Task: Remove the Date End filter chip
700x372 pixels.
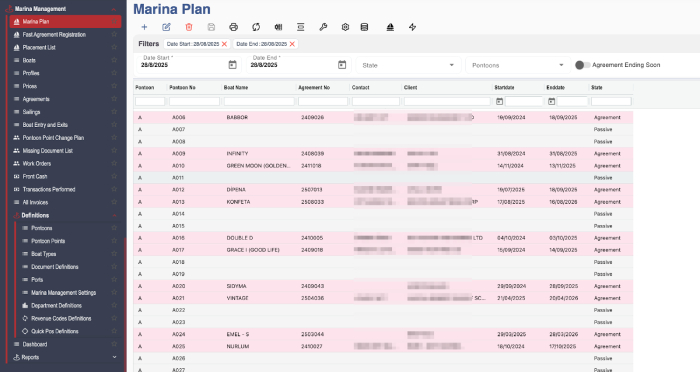Action: [292, 44]
